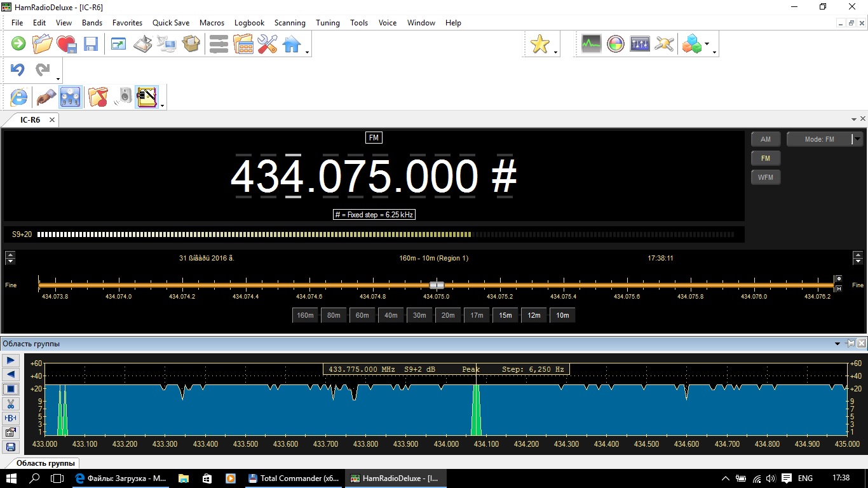The image size is (868, 488).
Task: Click the blue undo arrow
Action: [18, 70]
